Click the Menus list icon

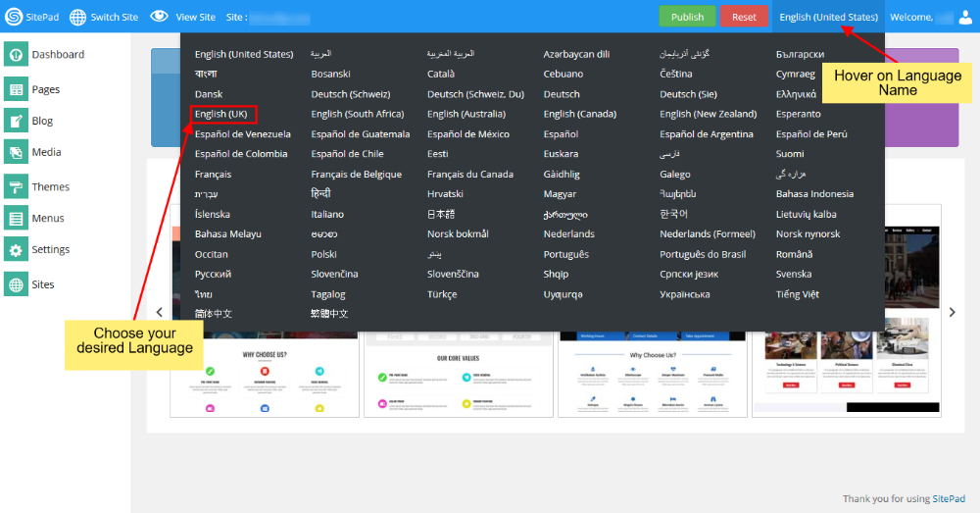point(16,218)
